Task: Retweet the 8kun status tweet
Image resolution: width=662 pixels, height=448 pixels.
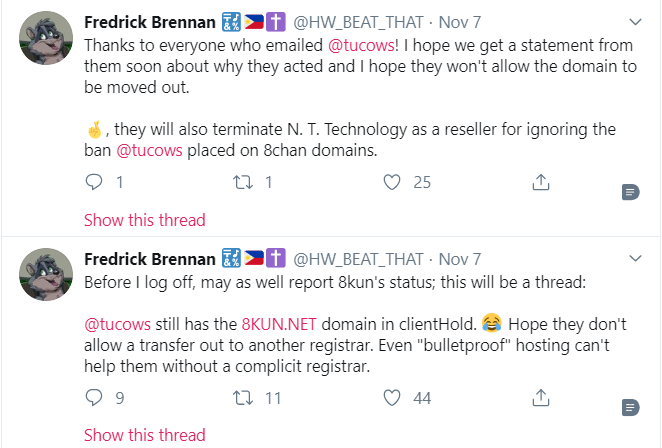Action: click(x=241, y=397)
